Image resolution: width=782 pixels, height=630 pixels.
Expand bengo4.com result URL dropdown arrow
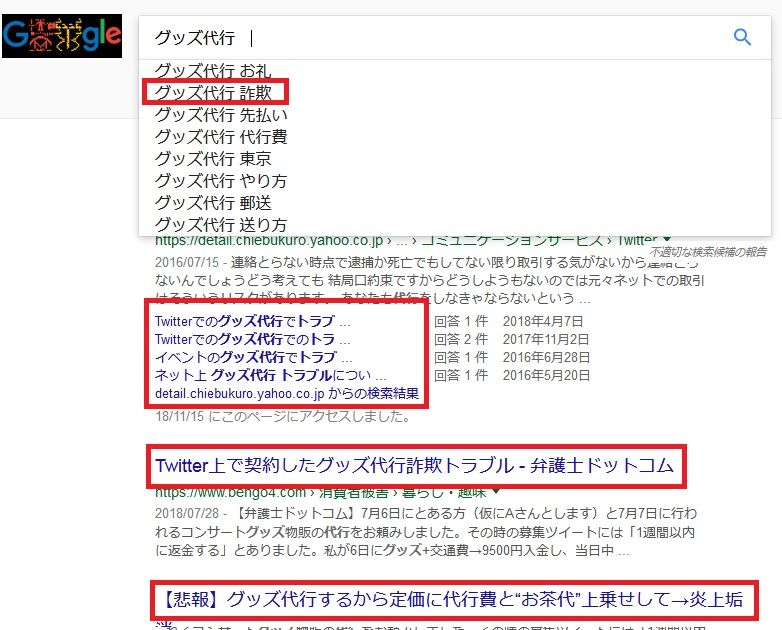[x=496, y=492]
